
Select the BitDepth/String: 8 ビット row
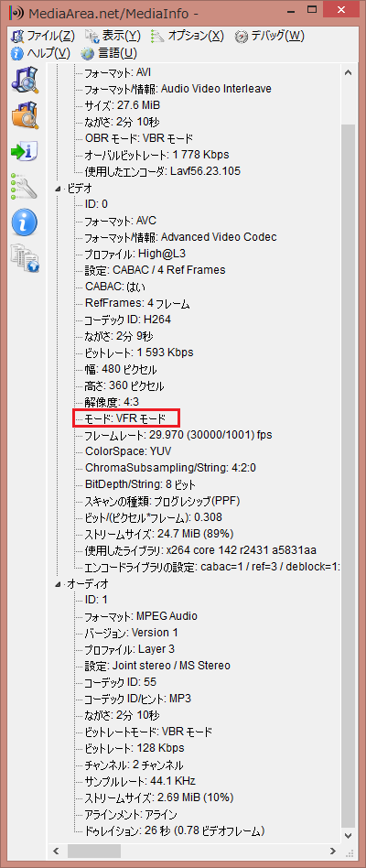pyautogui.click(x=140, y=484)
